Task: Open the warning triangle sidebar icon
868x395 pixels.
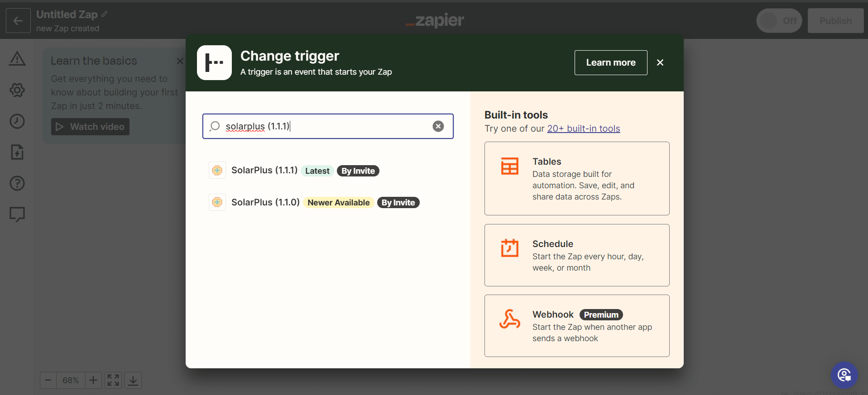Action: click(x=17, y=59)
